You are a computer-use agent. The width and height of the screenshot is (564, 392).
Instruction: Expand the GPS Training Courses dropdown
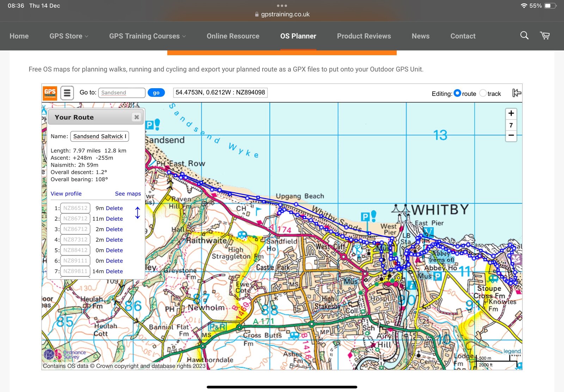[147, 36]
